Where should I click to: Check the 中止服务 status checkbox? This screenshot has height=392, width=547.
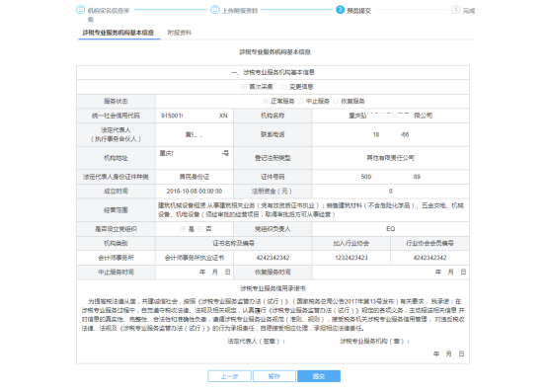coord(301,101)
